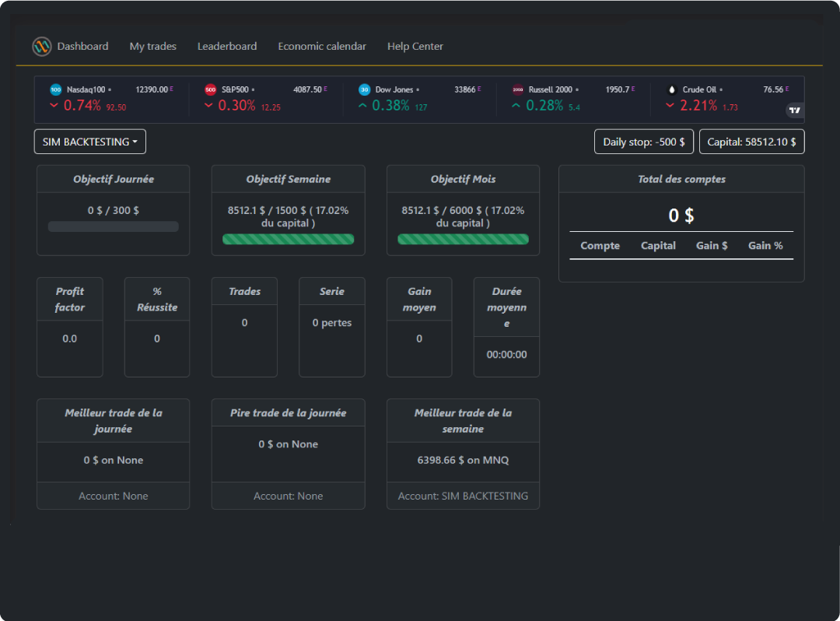
Task: Click the Crude Oil 2.21% change value
Action: click(698, 106)
